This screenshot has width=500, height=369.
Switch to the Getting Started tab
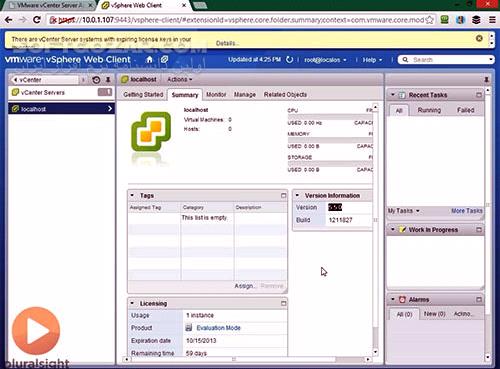click(x=143, y=95)
